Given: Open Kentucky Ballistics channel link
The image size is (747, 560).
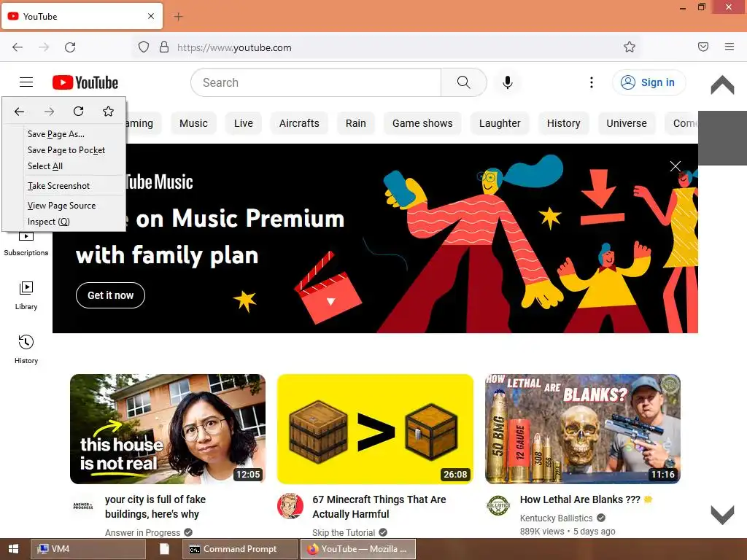Looking at the screenshot, I should coord(556,518).
